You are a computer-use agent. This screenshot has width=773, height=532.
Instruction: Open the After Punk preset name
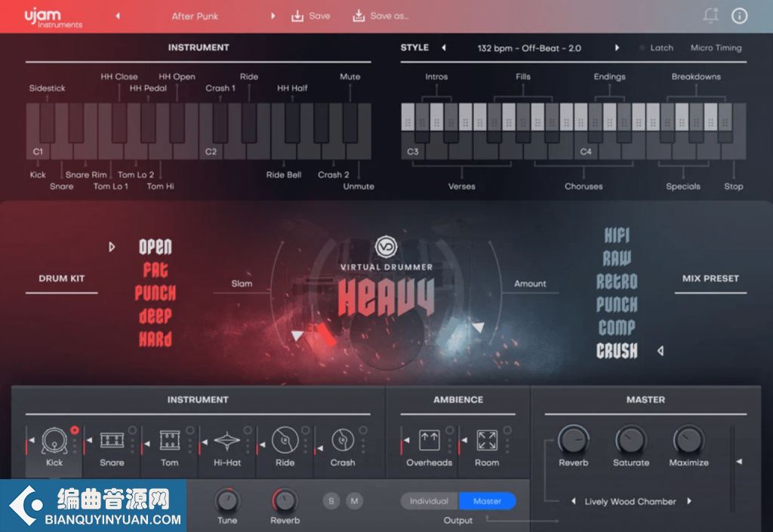click(x=195, y=17)
